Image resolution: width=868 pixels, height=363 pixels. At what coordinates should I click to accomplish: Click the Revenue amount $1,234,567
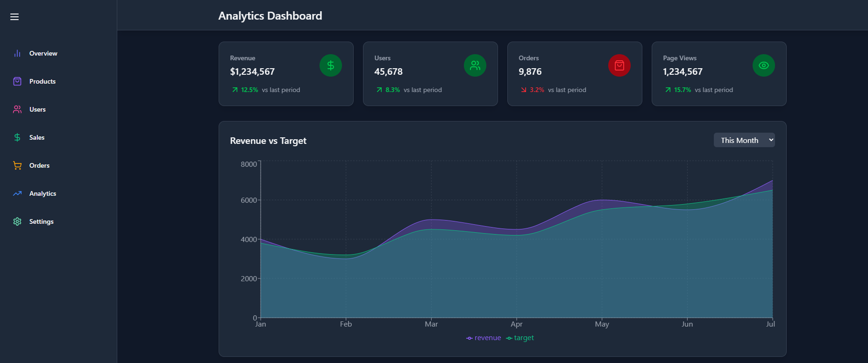coord(252,71)
